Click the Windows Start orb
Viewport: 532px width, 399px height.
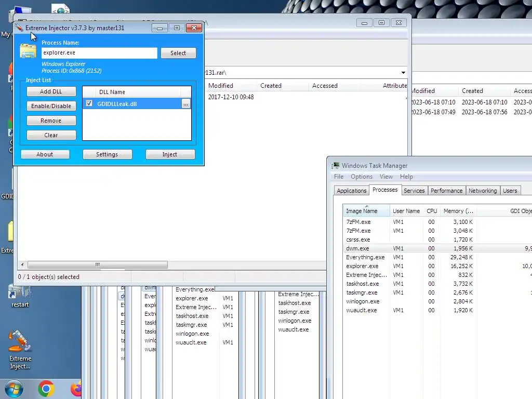14,389
